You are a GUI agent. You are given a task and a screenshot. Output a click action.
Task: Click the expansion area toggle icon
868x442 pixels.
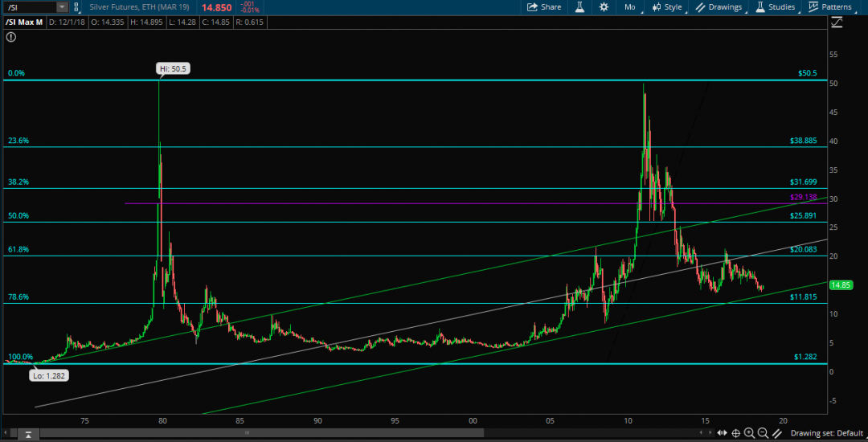click(x=723, y=433)
